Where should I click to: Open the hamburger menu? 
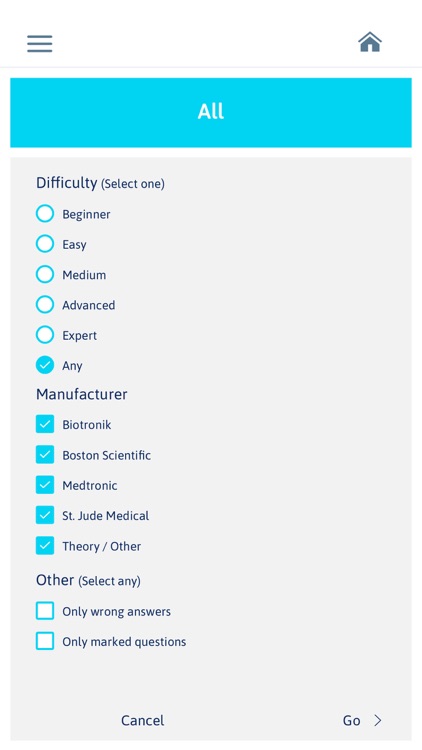[x=40, y=44]
